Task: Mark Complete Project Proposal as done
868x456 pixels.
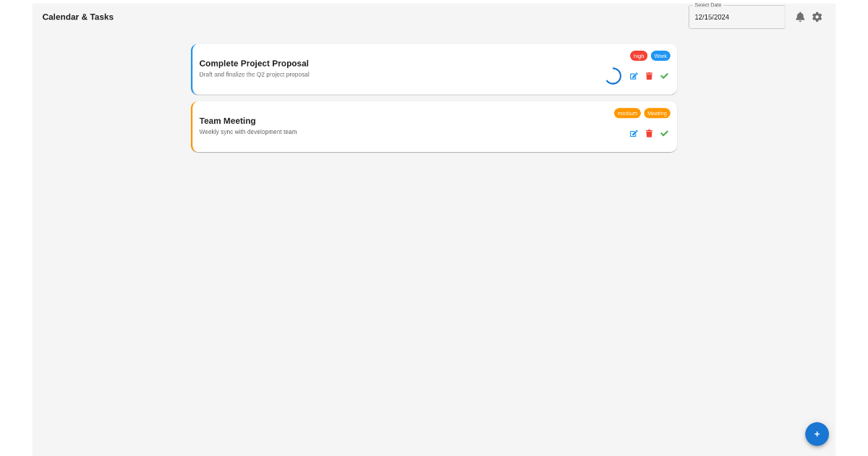Action: click(x=664, y=76)
